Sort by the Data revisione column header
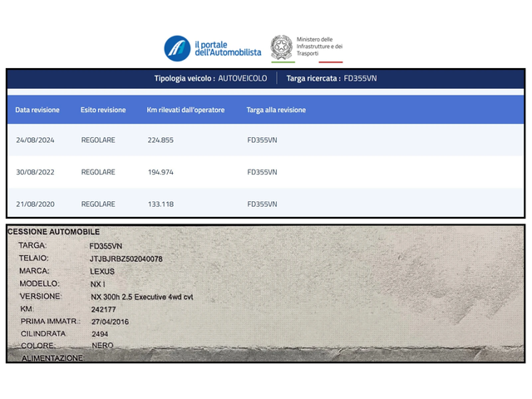The width and height of the screenshot is (532, 399). pos(37,110)
